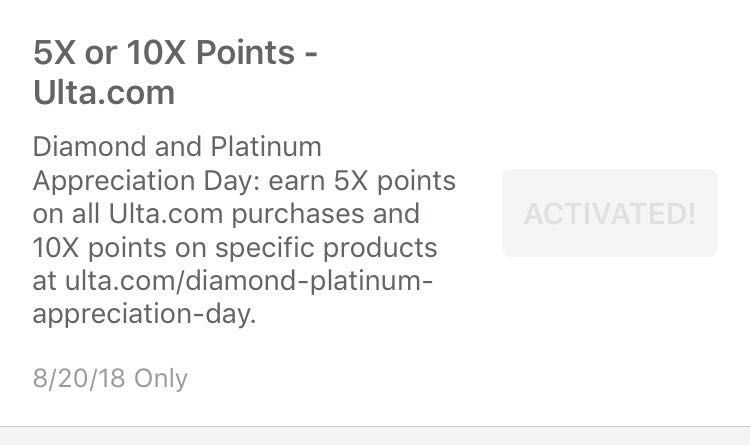This screenshot has width=750, height=445.
Task: Click the gray divider strip below the offer
Action: tap(375, 436)
